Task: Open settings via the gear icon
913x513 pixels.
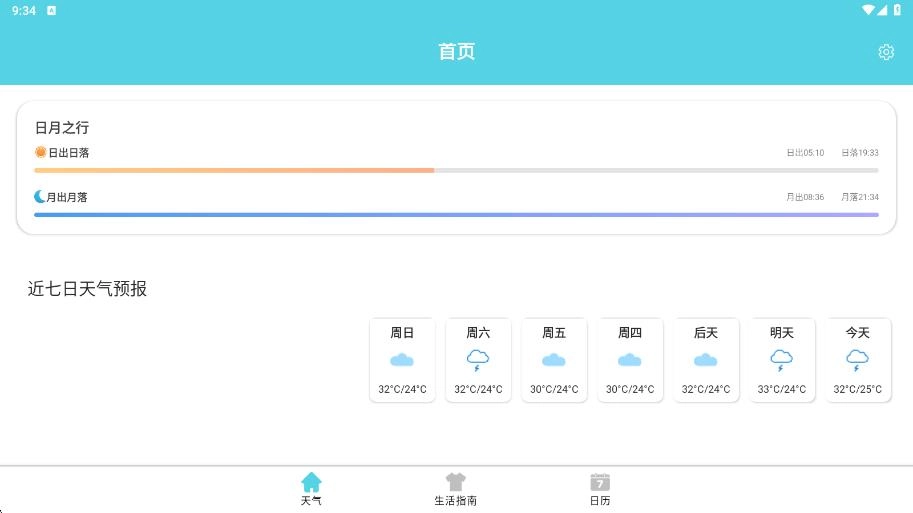Action: (x=885, y=52)
